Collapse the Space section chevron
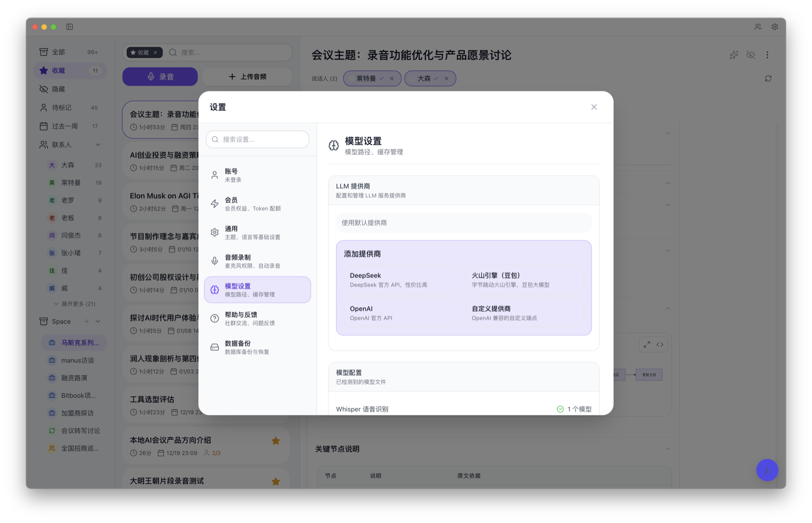This screenshot has width=812, height=523. 98,321
